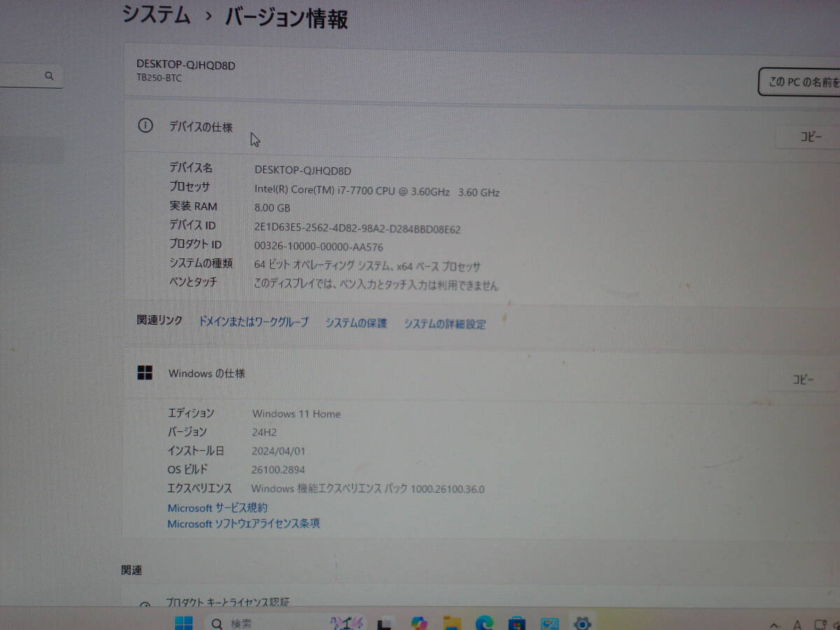Launch Microsoft Edge from the taskbar
This screenshot has width=840, height=630.
[x=484, y=623]
